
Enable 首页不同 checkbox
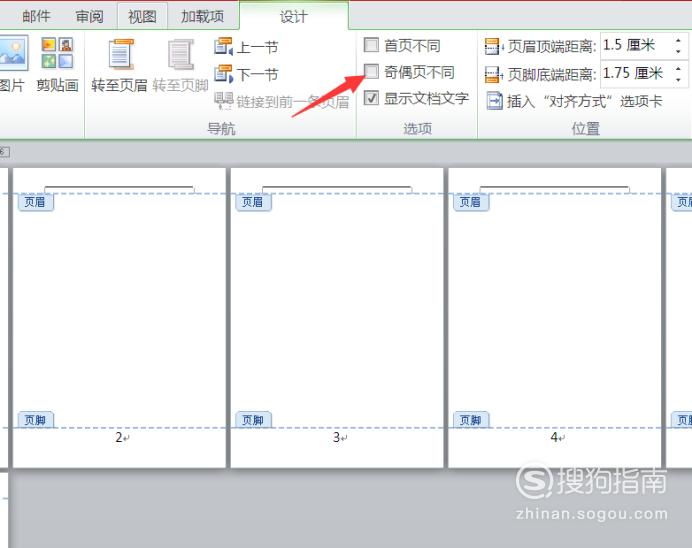[371, 45]
